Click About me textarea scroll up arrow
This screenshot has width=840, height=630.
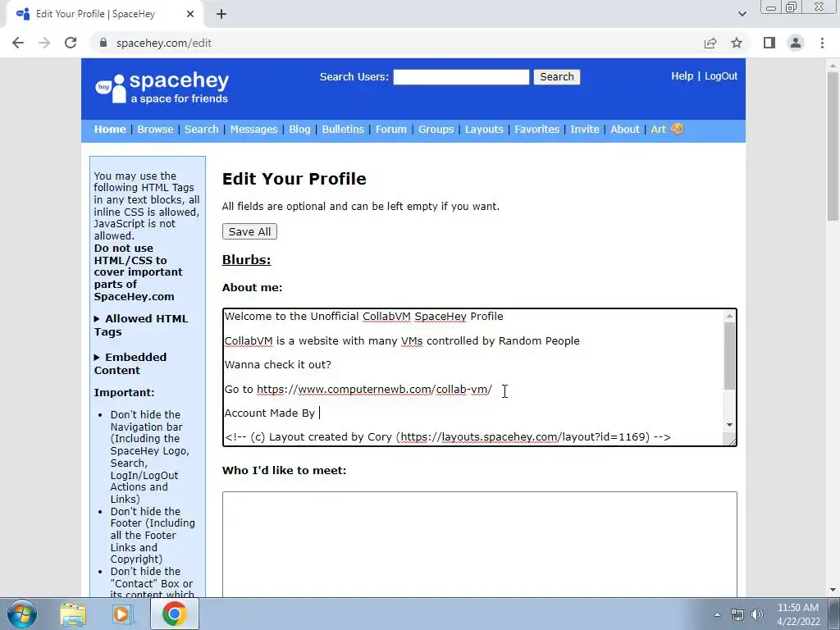(x=729, y=316)
